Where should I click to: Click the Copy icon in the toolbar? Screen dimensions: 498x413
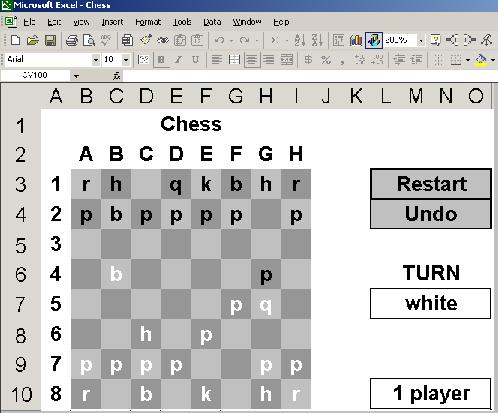pos(127,40)
